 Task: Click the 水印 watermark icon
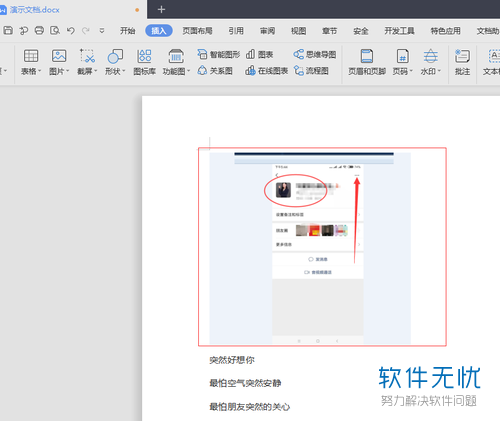point(431,56)
